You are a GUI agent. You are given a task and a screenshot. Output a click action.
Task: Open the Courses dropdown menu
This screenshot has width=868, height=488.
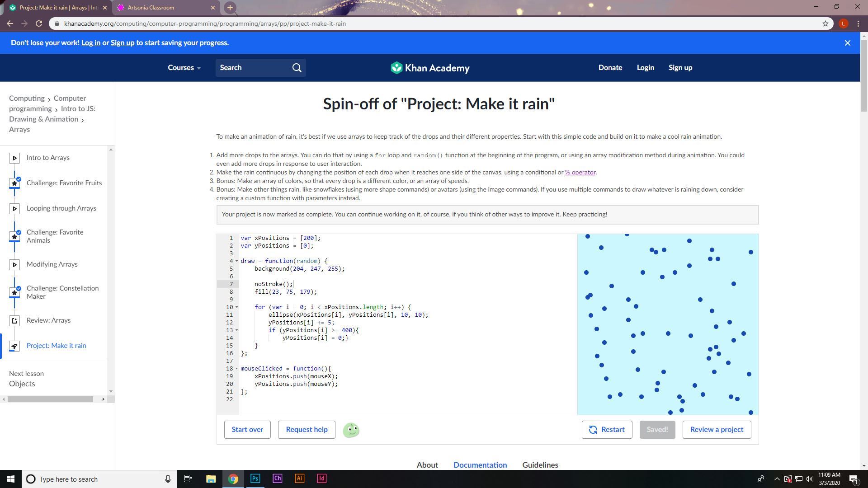[x=184, y=68]
